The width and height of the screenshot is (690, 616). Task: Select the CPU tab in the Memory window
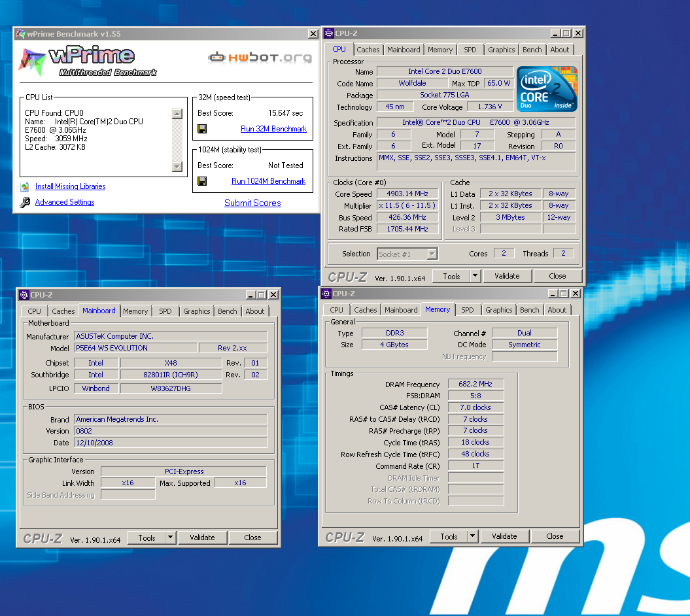point(336,310)
